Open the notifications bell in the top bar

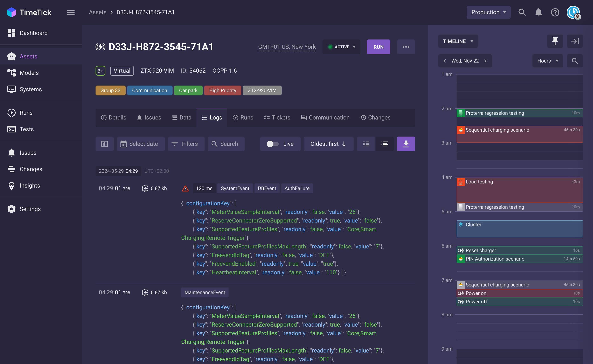click(x=538, y=12)
